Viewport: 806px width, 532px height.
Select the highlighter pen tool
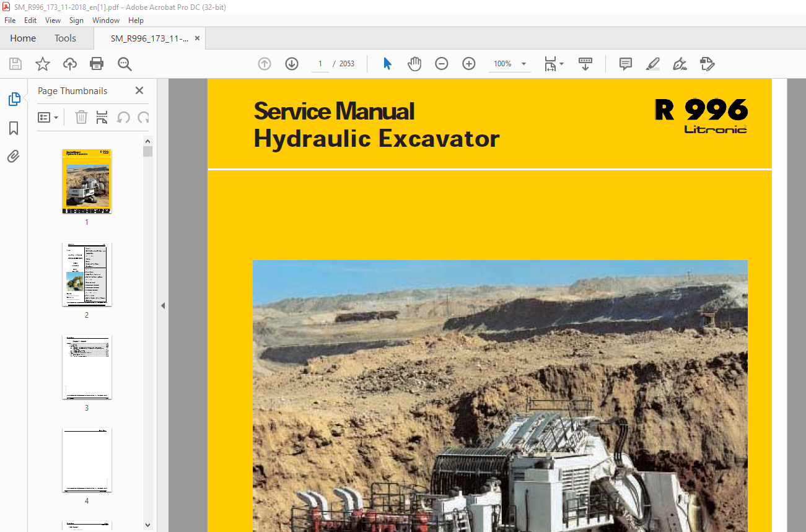[x=652, y=64]
